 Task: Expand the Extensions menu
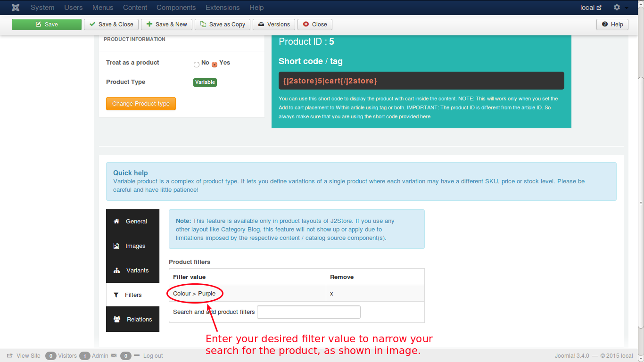(223, 8)
